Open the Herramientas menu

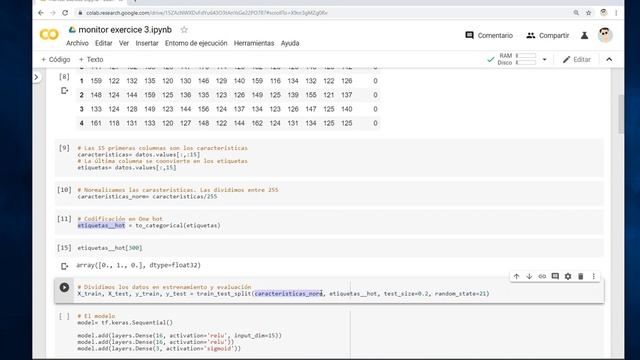(254, 43)
